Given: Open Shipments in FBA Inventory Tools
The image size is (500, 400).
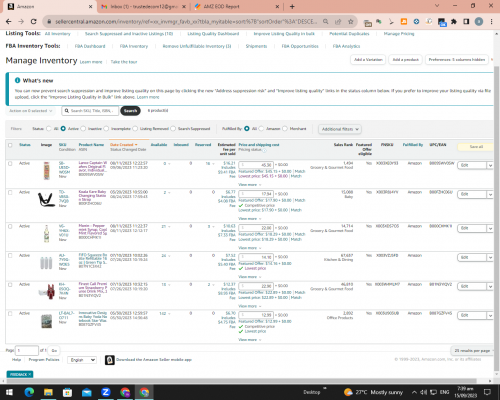Looking at the screenshot, I should tap(256, 46).
